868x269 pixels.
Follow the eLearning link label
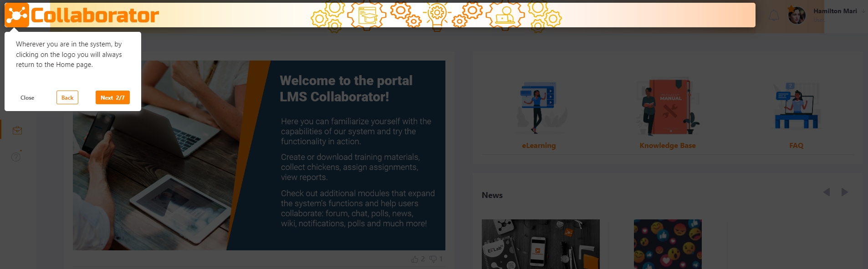point(539,146)
